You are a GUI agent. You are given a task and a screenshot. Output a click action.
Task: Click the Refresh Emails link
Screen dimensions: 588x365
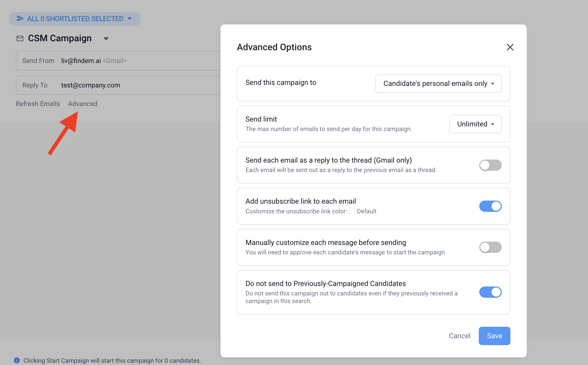click(x=38, y=104)
